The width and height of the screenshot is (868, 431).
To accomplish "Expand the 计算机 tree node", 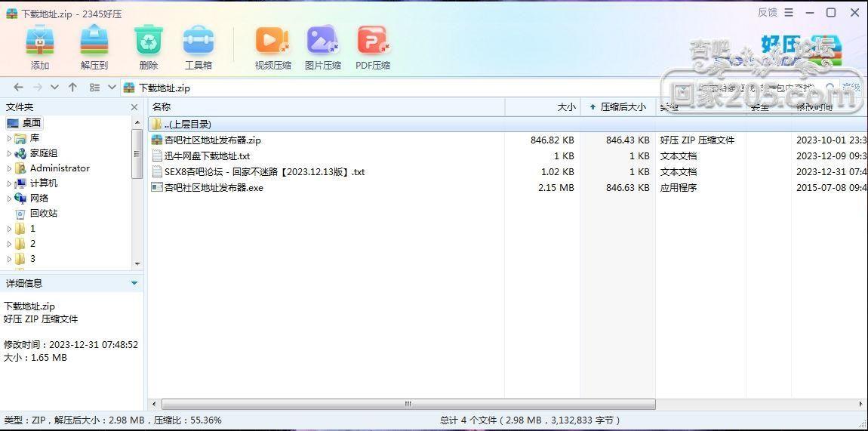I will coord(9,183).
